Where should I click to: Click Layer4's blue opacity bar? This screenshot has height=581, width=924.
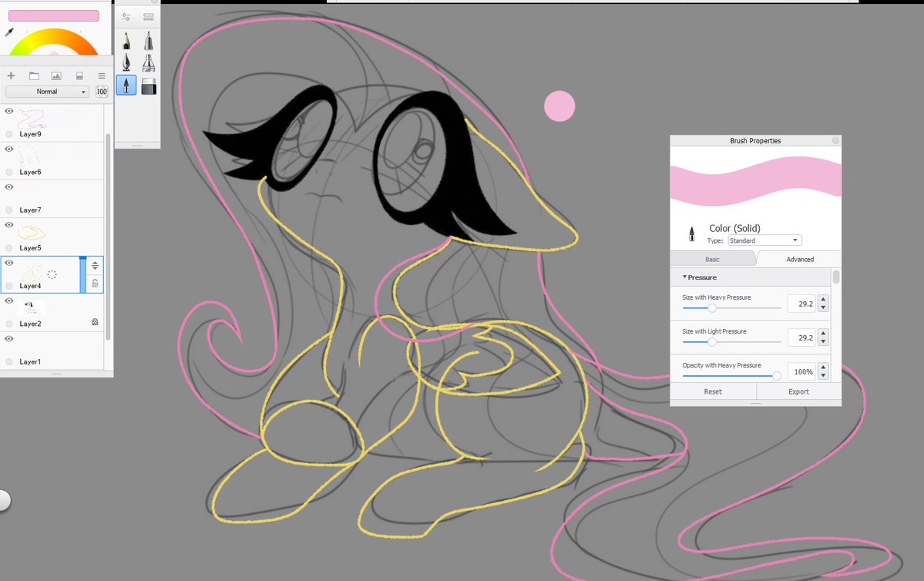coord(82,274)
